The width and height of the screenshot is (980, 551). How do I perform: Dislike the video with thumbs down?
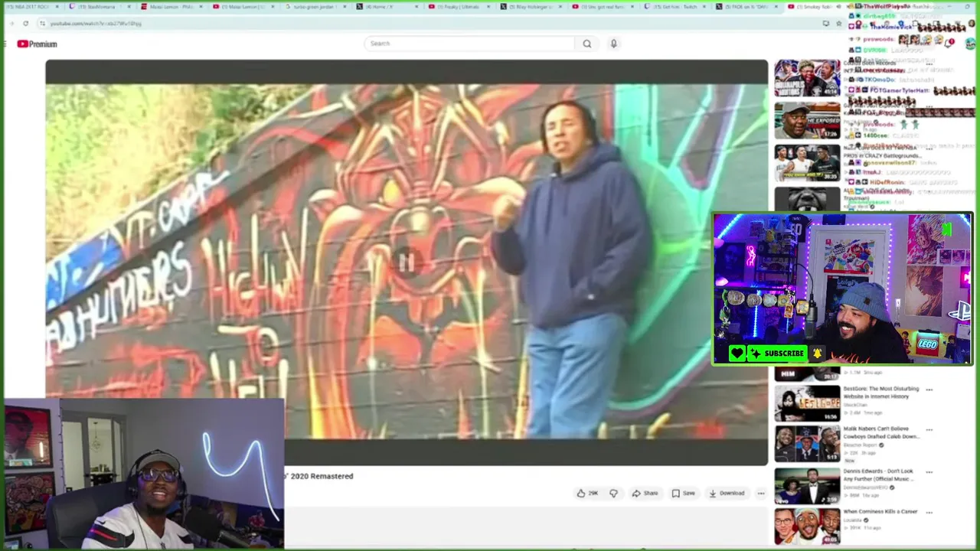click(613, 494)
